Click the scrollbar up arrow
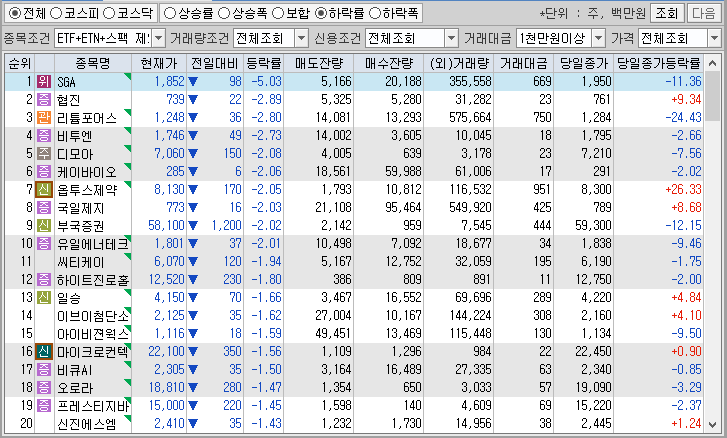The height and width of the screenshot is (438, 727). coord(713,63)
